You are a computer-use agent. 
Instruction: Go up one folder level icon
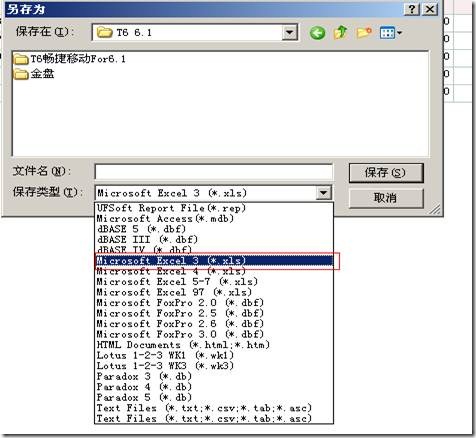tap(341, 33)
